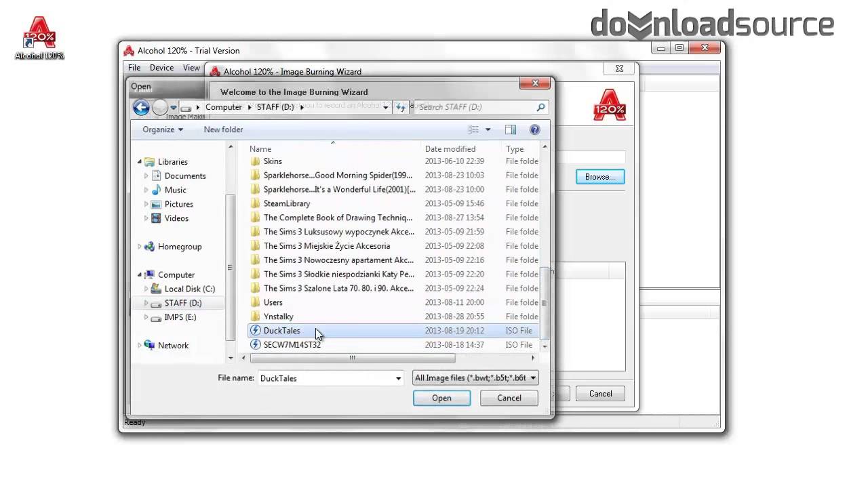Toggle the preview pane icon
This screenshot has height=488, width=868.
(x=511, y=129)
